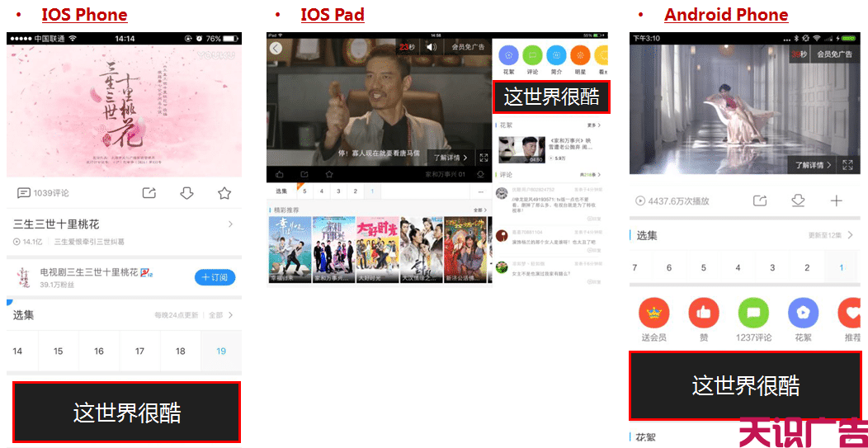Tap download icon in iOS Phone screen

[x=186, y=193]
